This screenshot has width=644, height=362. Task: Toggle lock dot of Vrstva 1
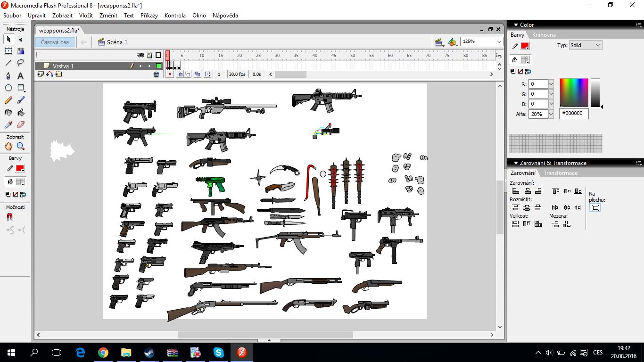coord(149,66)
